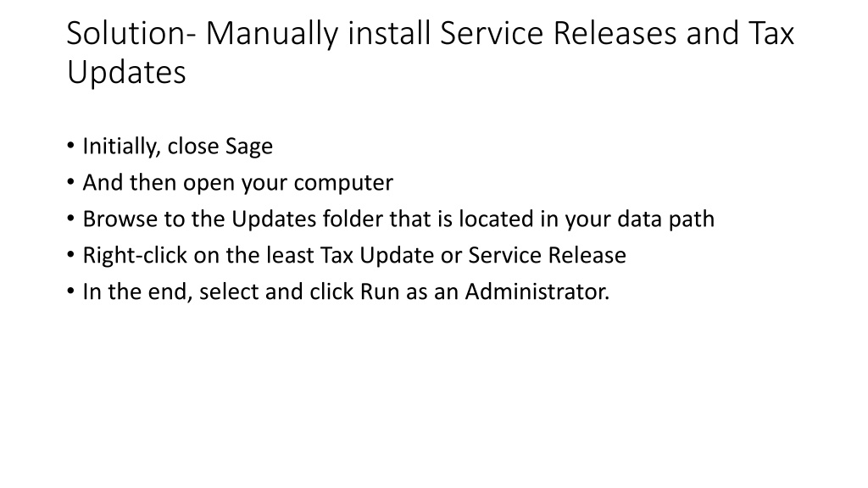Click the bullet marker before 'Browse to the Updates'
Image resolution: width=868 pixels, height=488 pixels.
(70, 219)
